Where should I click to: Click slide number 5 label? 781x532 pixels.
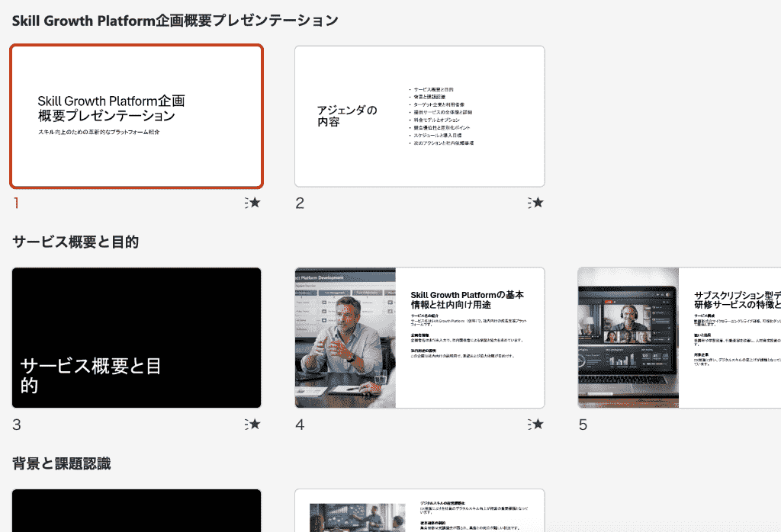(583, 425)
